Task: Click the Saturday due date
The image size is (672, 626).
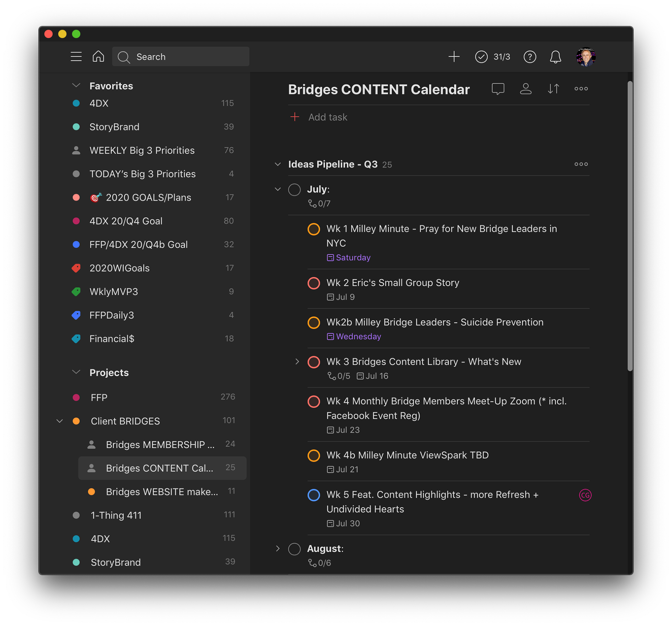Action: [349, 258]
